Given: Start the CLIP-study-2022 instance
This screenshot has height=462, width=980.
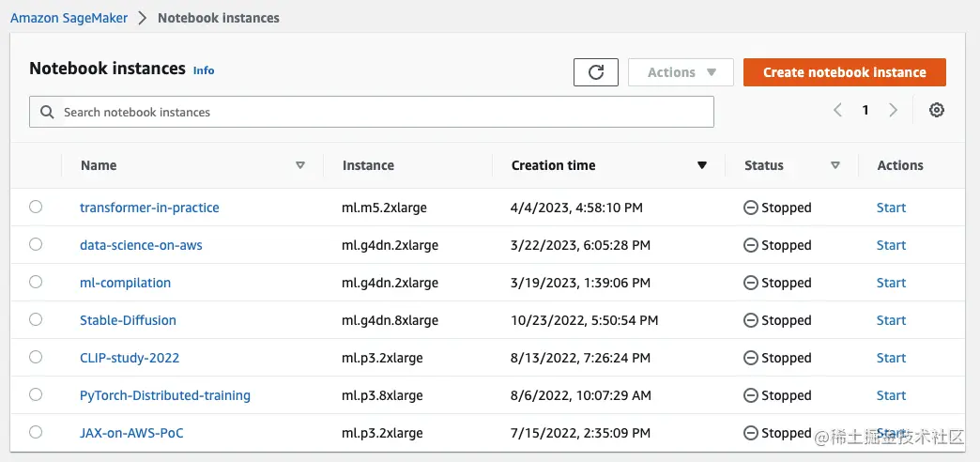Looking at the screenshot, I should click(891, 358).
